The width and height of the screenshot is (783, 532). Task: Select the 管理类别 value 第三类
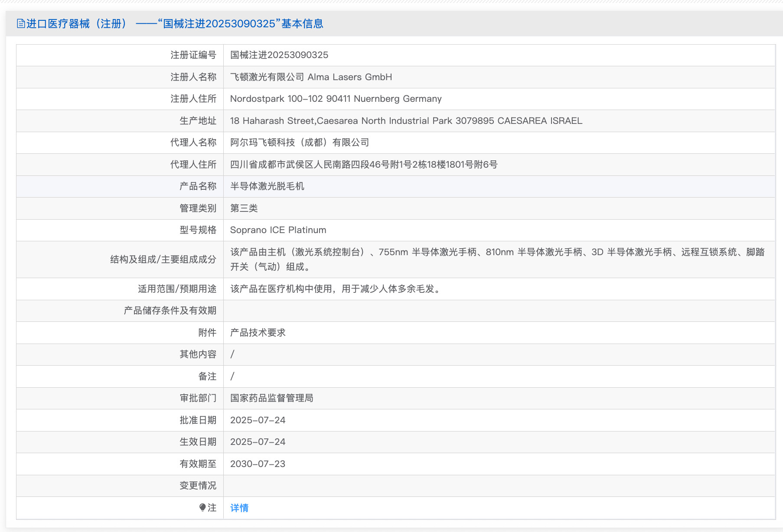pyautogui.click(x=243, y=208)
